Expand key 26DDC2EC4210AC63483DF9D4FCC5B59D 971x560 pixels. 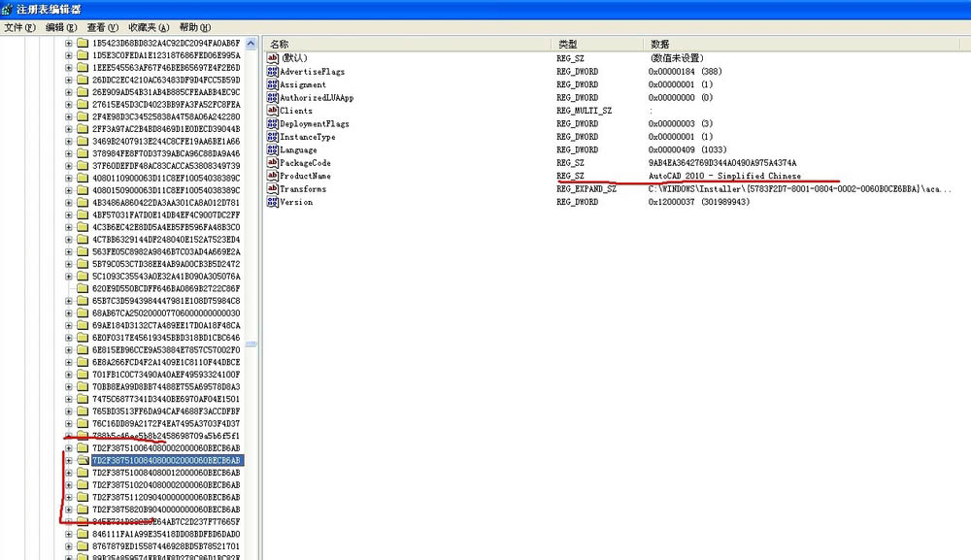(69, 81)
